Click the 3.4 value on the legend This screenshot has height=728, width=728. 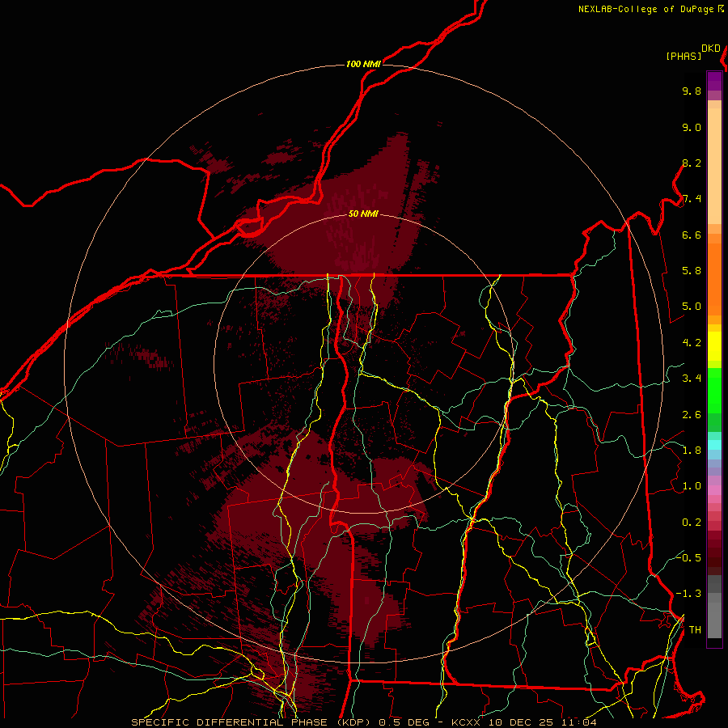pos(692,379)
